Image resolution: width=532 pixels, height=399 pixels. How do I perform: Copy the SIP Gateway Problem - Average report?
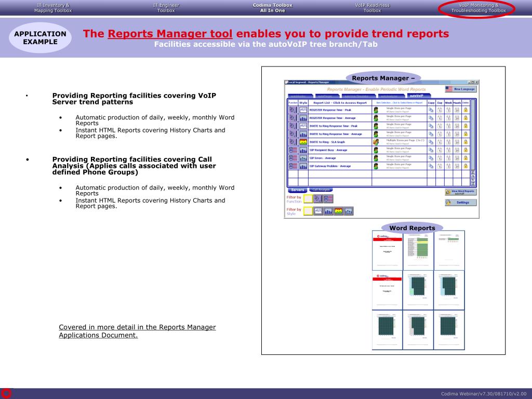tap(431, 166)
